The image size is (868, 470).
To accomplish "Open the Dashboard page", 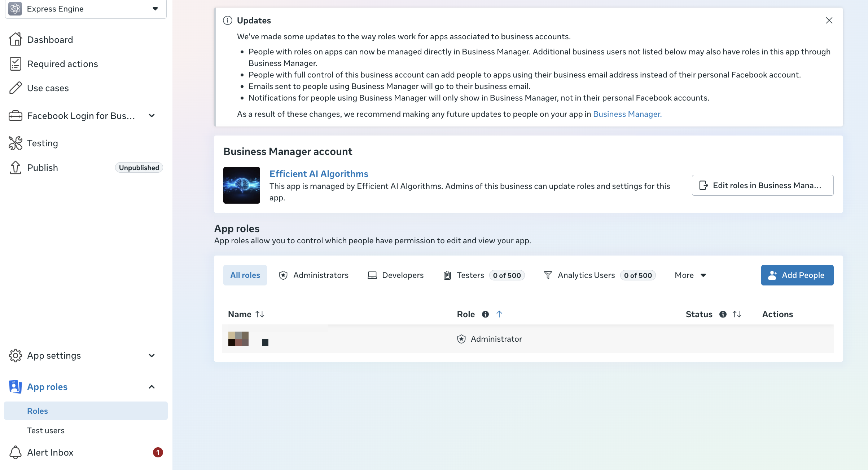I will click(x=50, y=39).
